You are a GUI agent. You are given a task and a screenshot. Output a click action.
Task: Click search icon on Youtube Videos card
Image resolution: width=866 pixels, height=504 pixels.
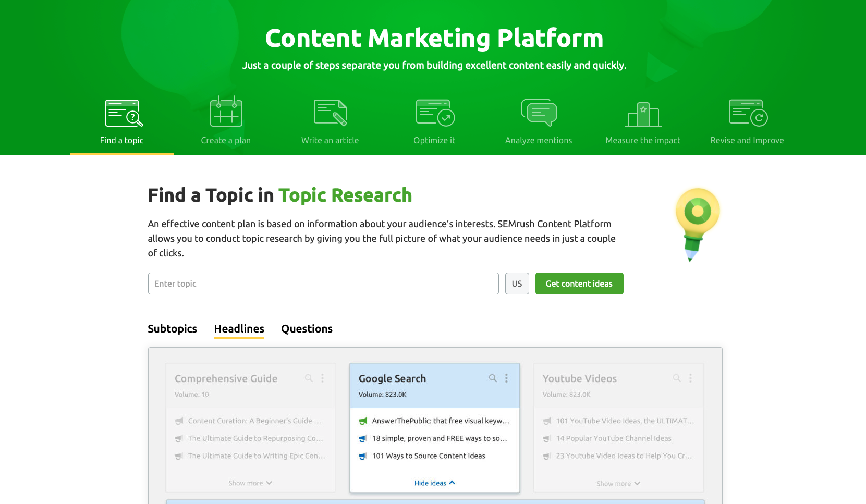tap(677, 378)
